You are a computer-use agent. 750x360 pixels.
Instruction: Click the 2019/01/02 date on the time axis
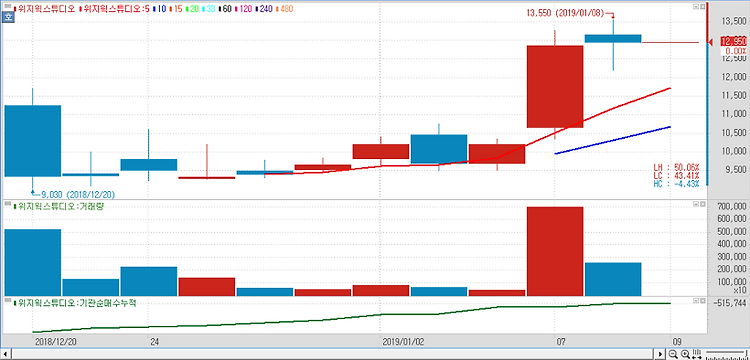coord(403,342)
